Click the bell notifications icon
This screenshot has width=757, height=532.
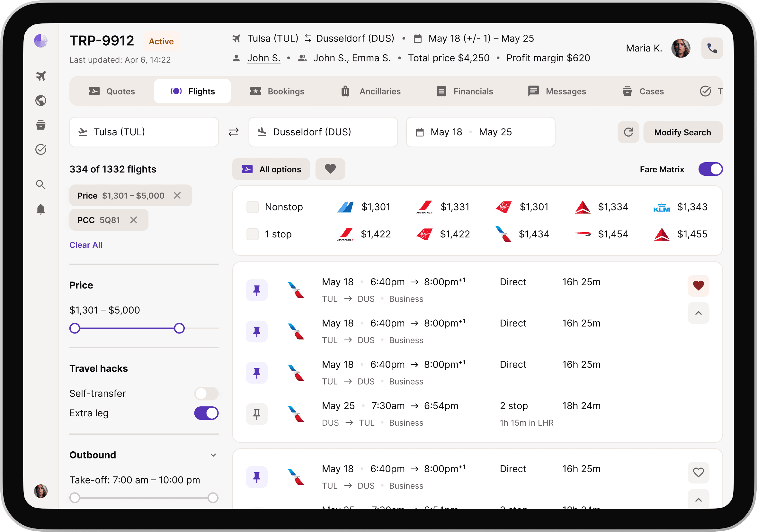click(x=41, y=209)
